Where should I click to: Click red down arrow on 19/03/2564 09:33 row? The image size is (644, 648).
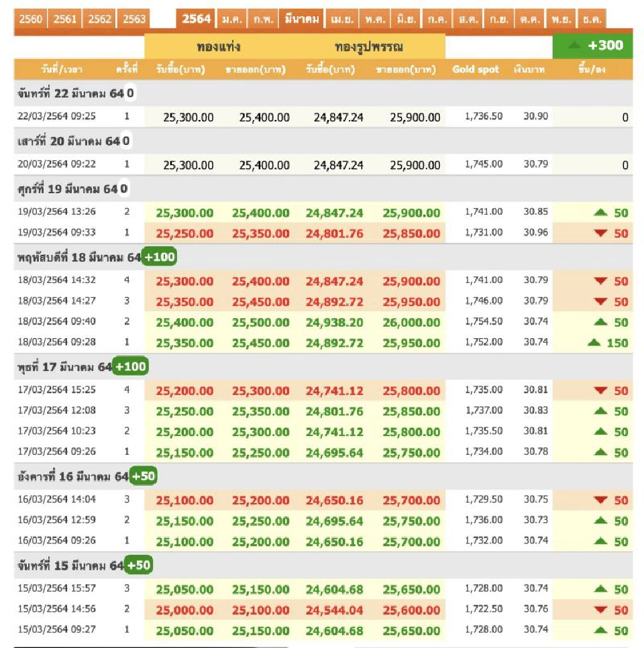[x=601, y=233]
